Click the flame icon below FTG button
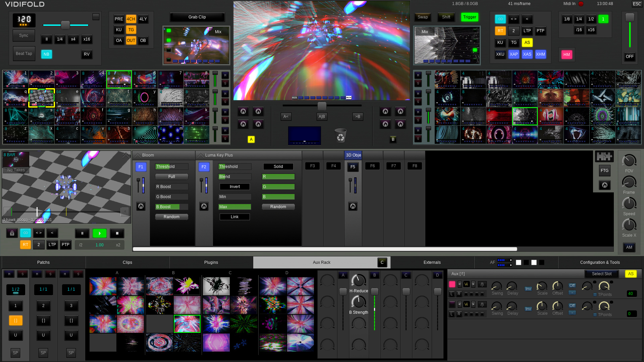Viewport: 644px width, 362px height. point(605,185)
